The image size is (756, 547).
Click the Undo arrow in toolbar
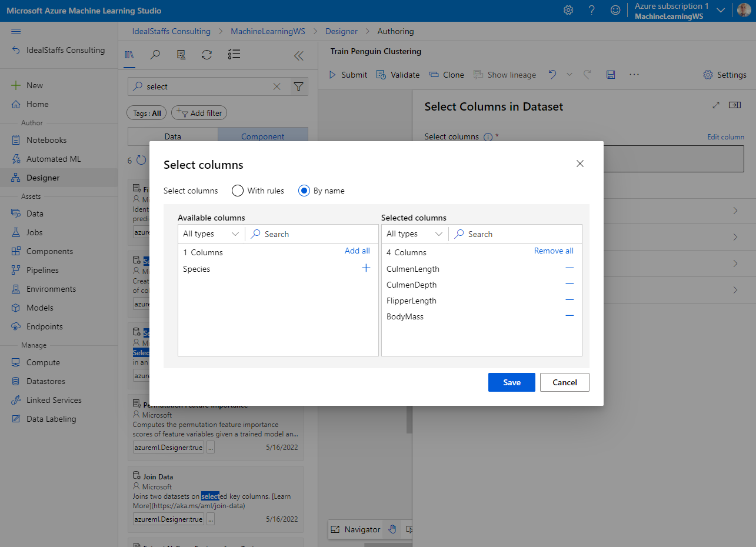point(552,75)
